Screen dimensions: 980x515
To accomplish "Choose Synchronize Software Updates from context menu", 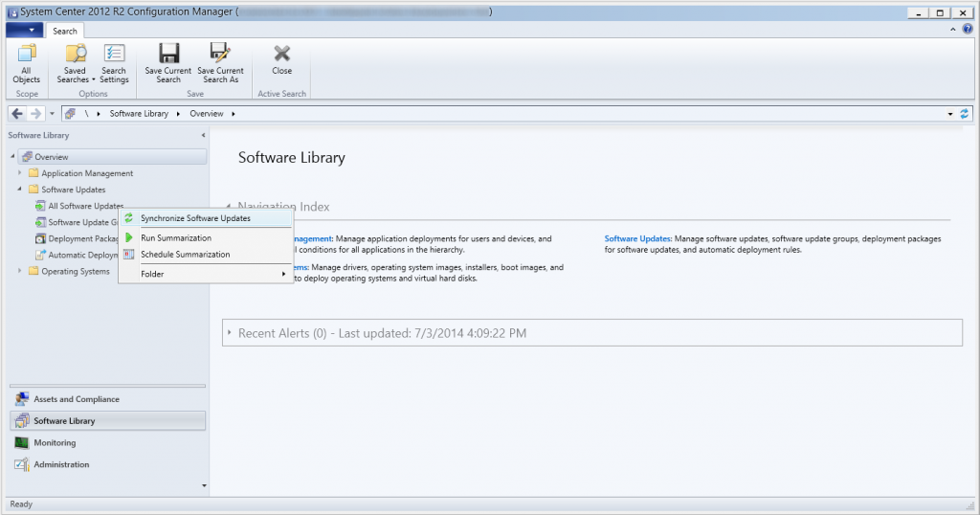I will 195,219.
